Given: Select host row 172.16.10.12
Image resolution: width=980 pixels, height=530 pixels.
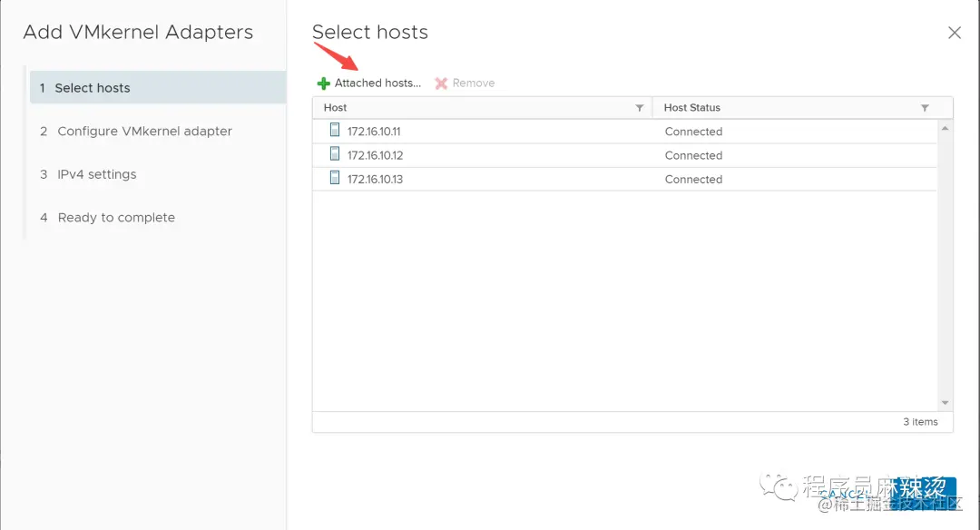Looking at the screenshot, I should pos(624,155).
